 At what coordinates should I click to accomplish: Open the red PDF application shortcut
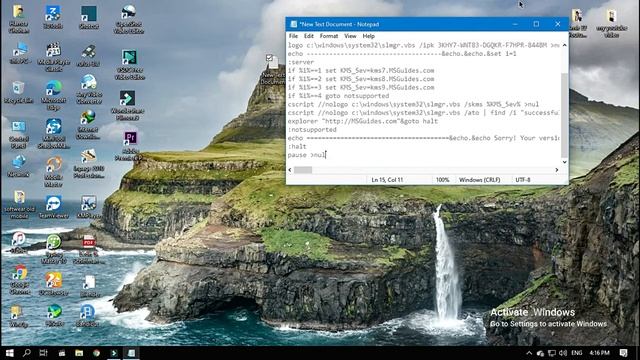click(x=89, y=249)
